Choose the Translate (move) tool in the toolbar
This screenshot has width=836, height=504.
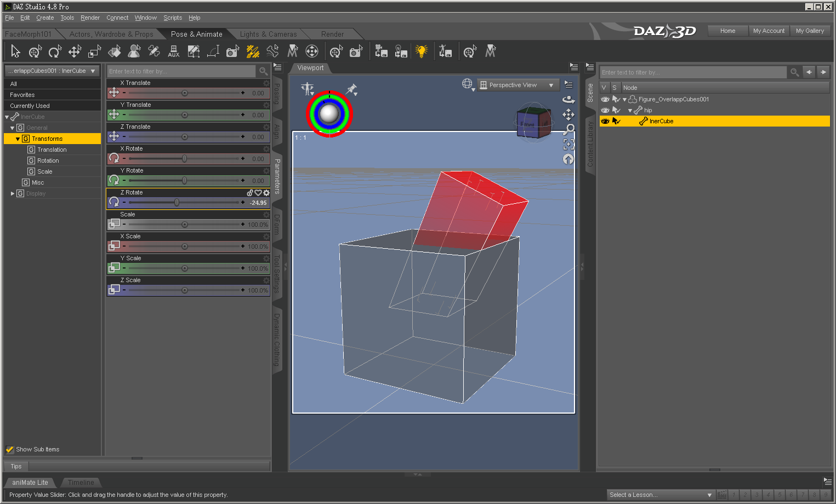coord(75,51)
